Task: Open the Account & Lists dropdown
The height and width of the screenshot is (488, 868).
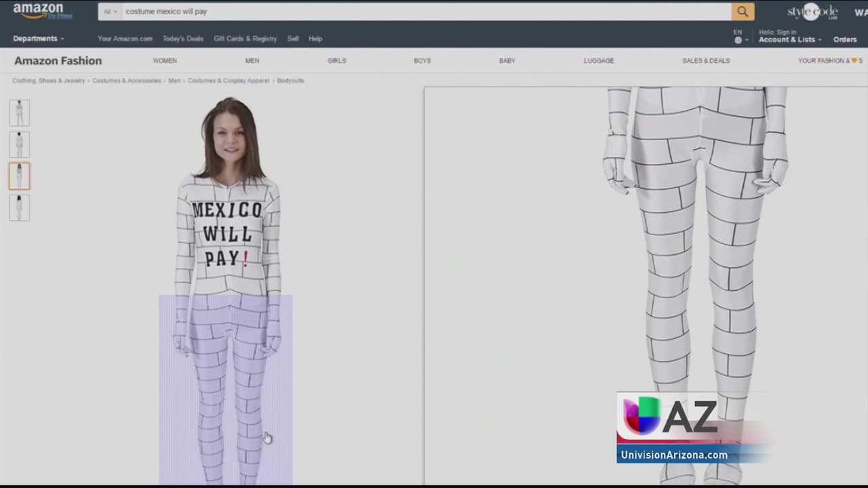Action: pyautogui.click(x=790, y=40)
